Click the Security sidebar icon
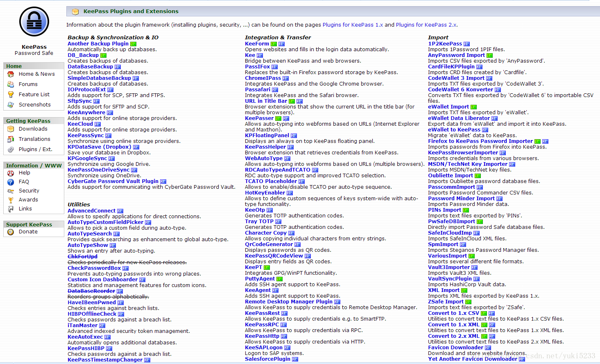 (x=11, y=191)
